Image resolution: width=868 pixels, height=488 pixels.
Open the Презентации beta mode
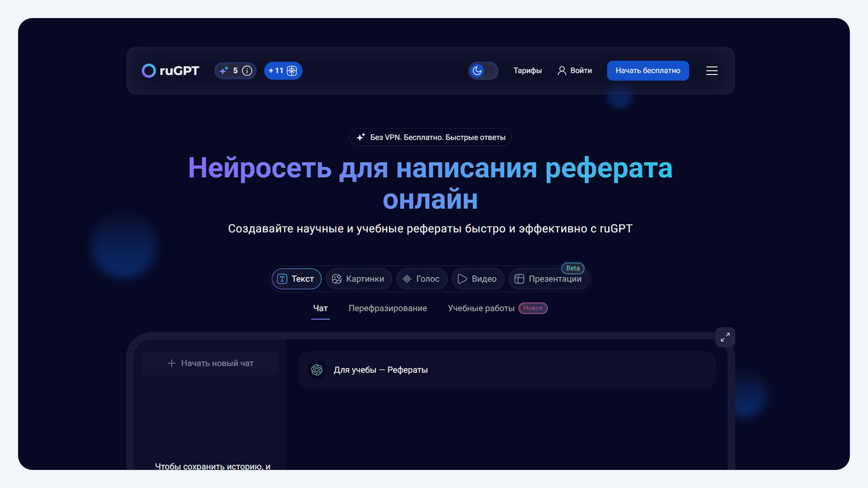click(x=548, y=279)
